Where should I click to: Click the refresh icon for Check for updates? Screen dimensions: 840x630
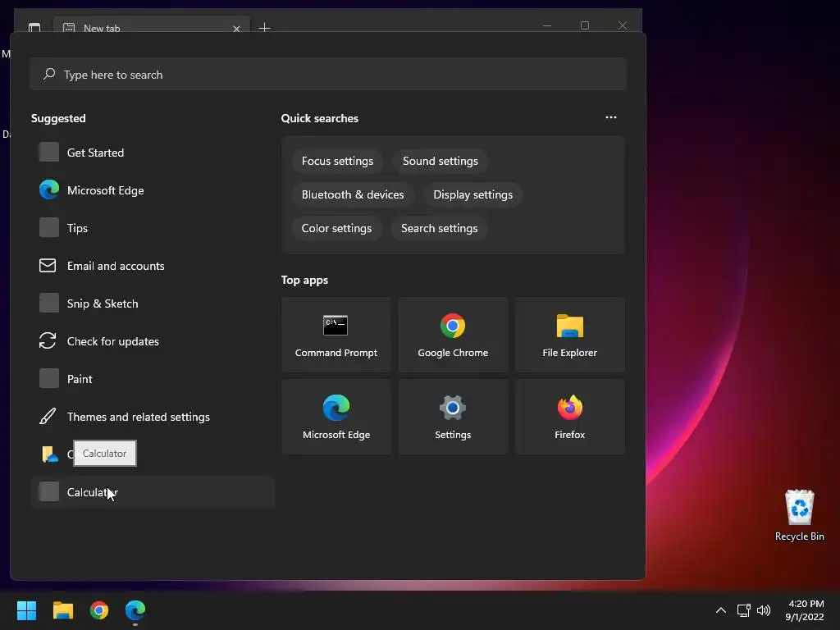point(48,340)
